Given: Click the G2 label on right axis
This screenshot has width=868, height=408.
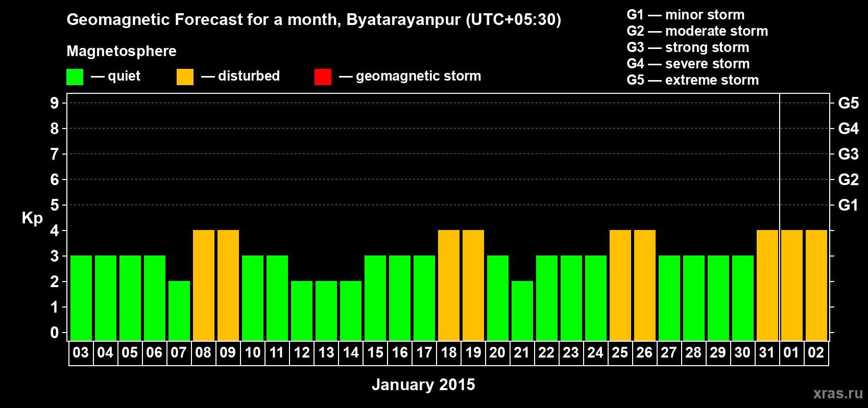Looking at the screenshot, I should coord(849,180).
